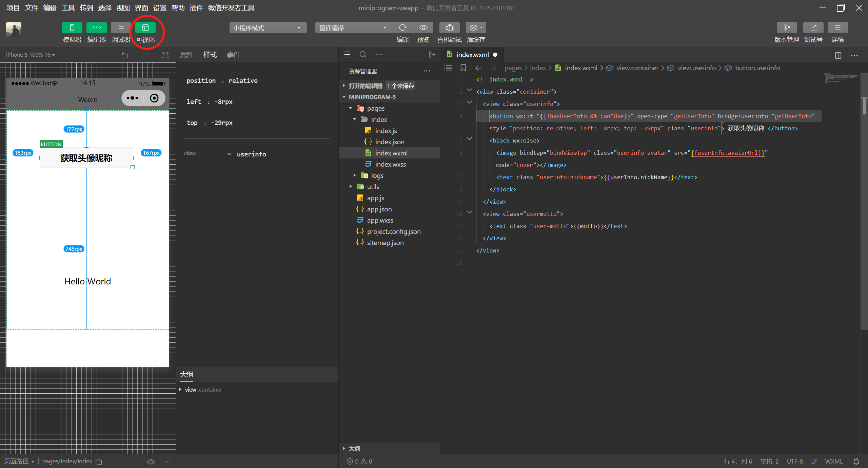Screen dimensions: 868x468
Task: Click the 获取头像昵称 button in preview
Action: pos(86,158)
